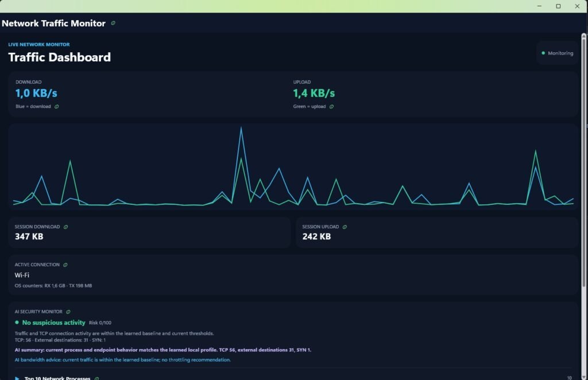Click the process count 10 at row end

click(569, 378)
